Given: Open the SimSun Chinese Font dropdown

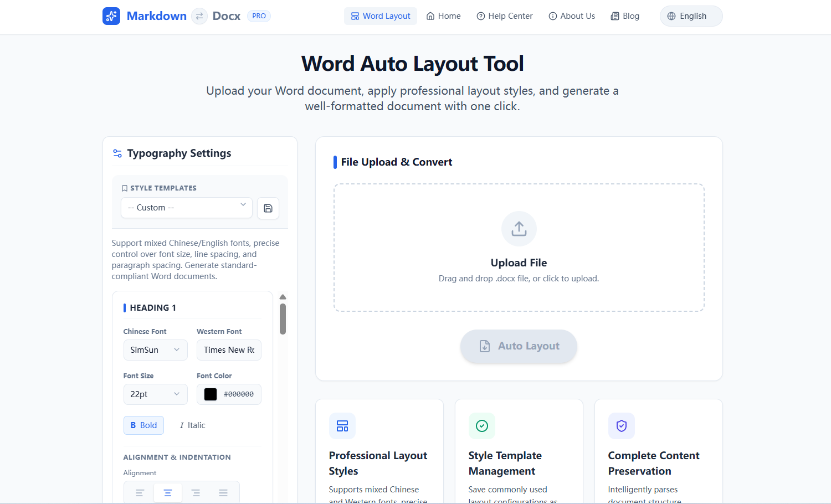Looking at the screenshot, I should 156,350.
